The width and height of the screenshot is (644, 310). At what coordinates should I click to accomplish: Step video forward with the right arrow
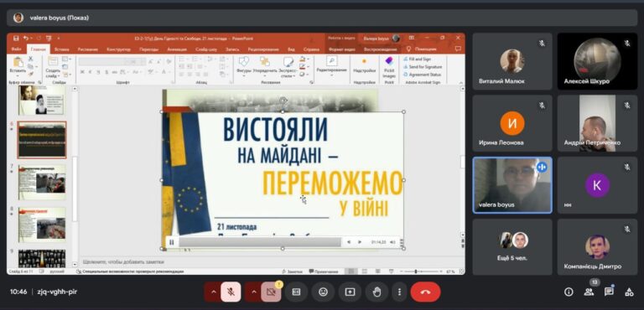click(x=360, y=242)
